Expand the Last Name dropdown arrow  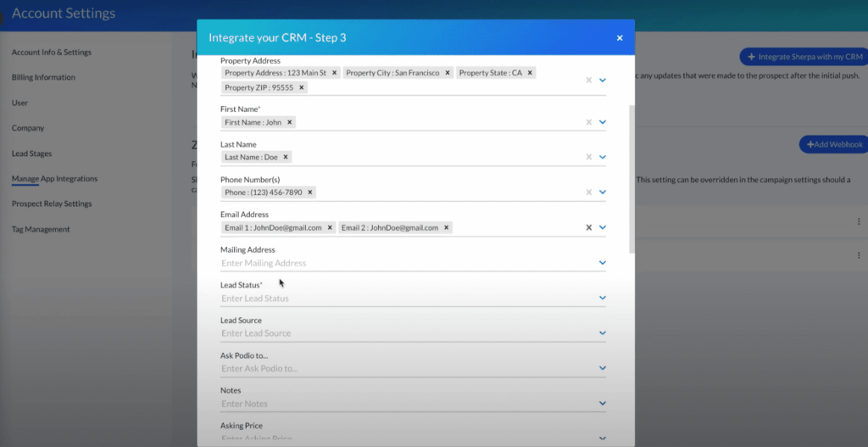pyautogui.click(x=603, y=157)
